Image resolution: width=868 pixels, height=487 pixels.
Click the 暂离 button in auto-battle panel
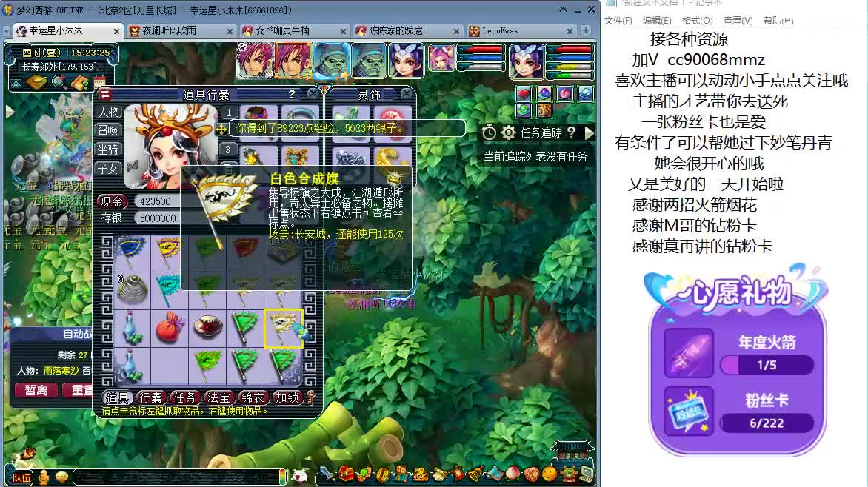36,390
